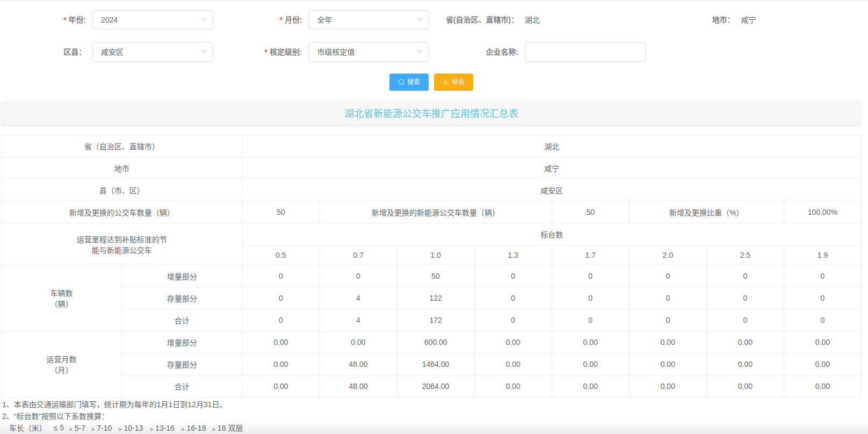Click the orange 导出 button
868x434 pixels.
453,82
